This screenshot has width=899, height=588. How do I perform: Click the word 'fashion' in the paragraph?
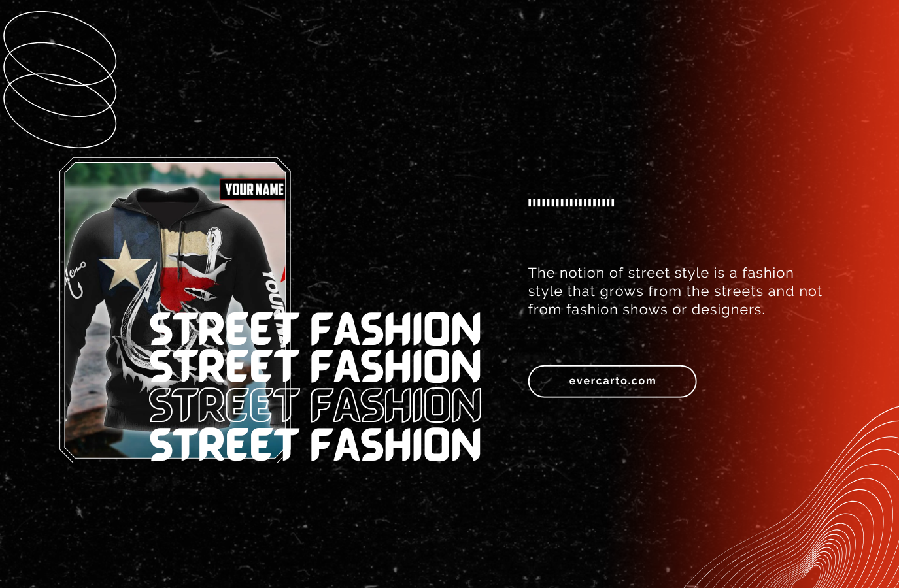click(768, 273)
